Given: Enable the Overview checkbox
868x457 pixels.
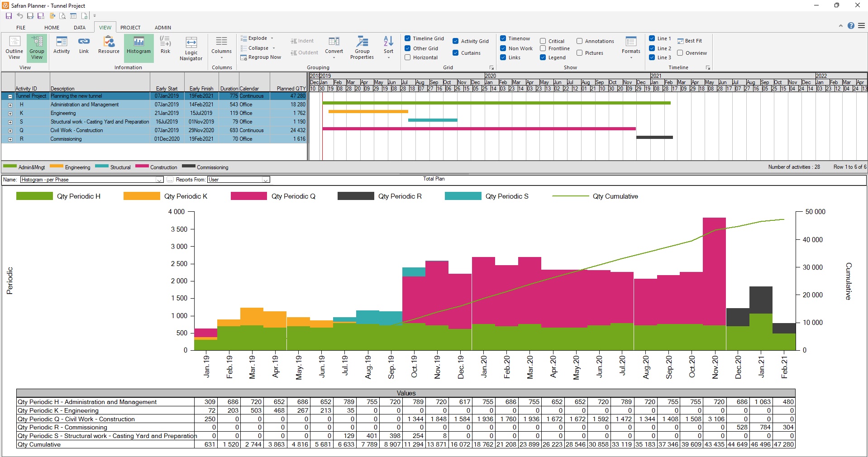Looking at the screenshot, I should [x=680, y=53].
